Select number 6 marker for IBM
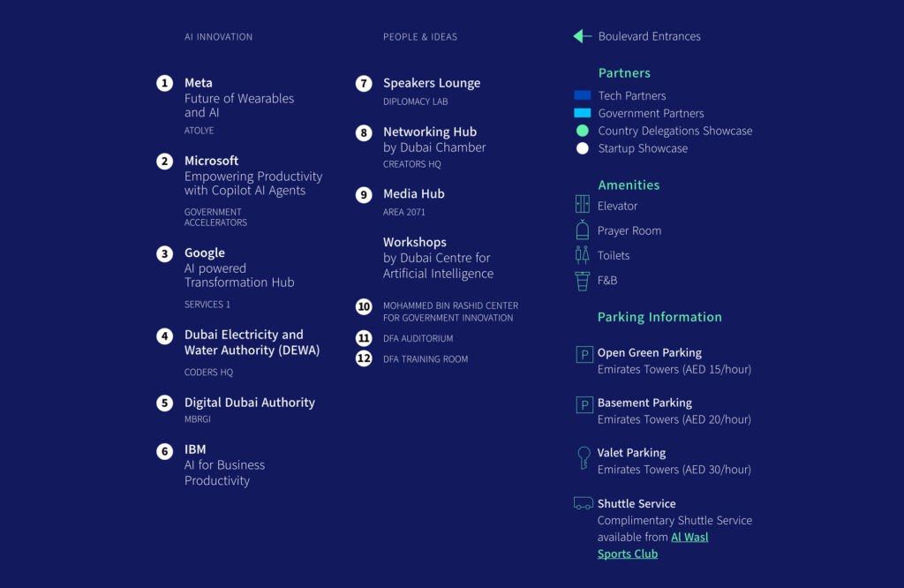 [165, 451]
